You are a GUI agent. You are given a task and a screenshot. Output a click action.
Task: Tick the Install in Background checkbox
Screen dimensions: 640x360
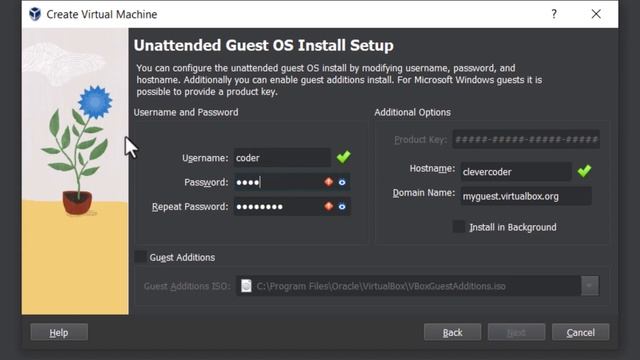tap(459, 227)
